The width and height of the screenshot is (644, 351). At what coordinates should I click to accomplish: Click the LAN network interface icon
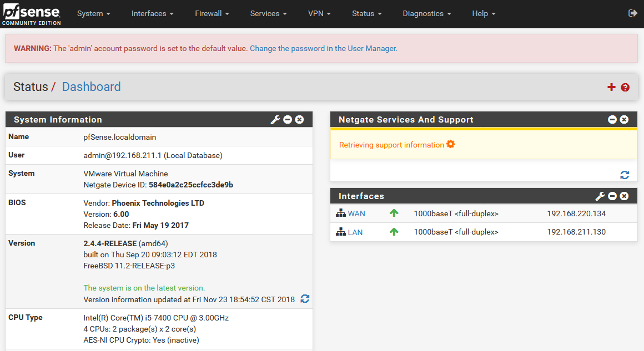click(x=341, y=232)
